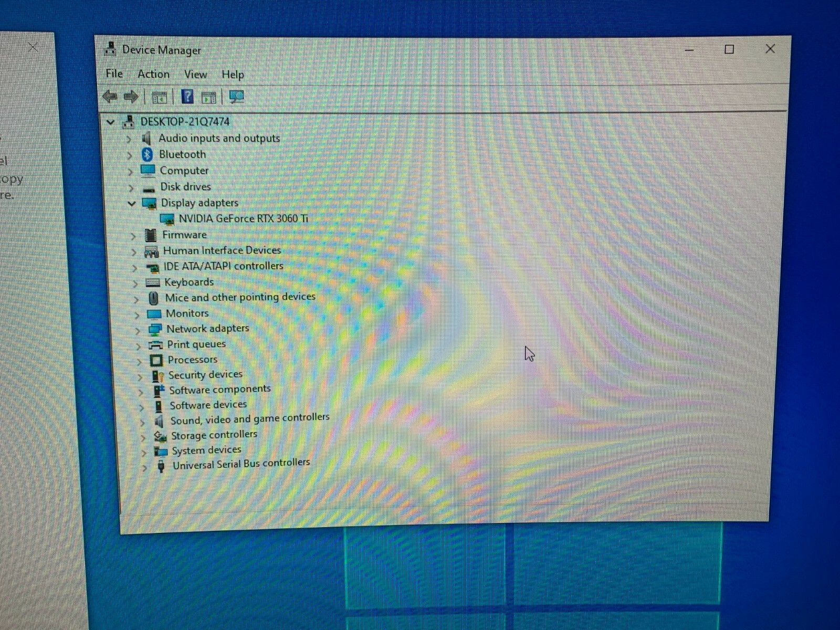Click the Universal Serial Bus controllers icon
This screenshot has height=630, width=840.
click(161, 466)
